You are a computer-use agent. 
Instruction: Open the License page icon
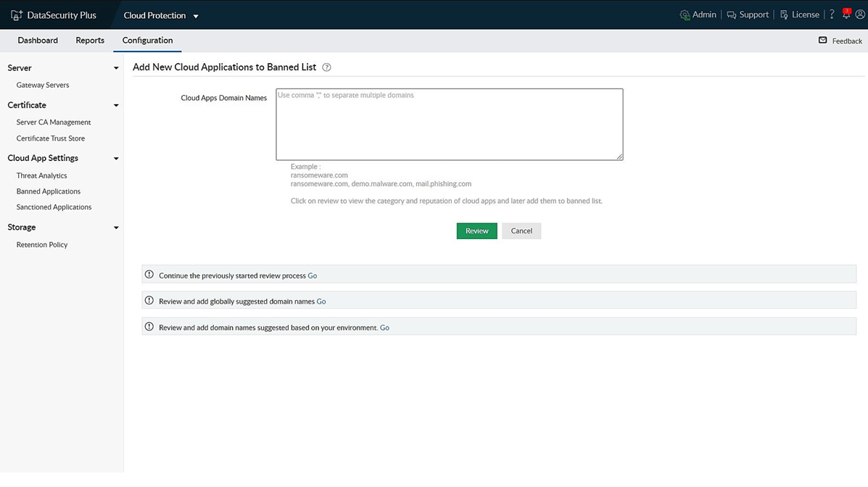784,14
